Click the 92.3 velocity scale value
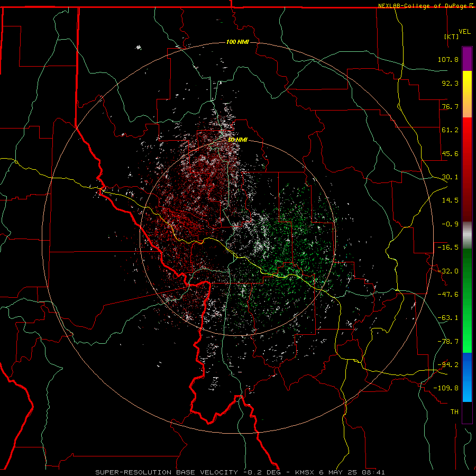This screenshot has height=476, width=476. (x=450, y=83)
